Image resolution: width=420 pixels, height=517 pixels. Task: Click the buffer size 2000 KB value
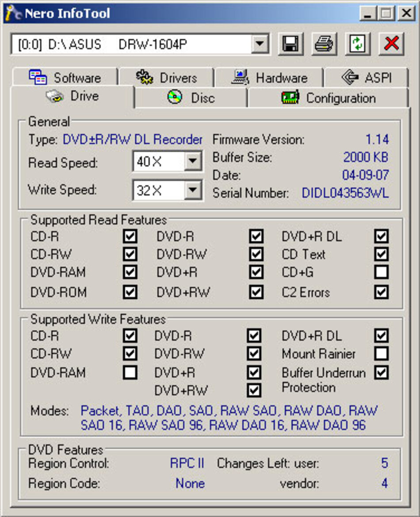tap(366, 157)
